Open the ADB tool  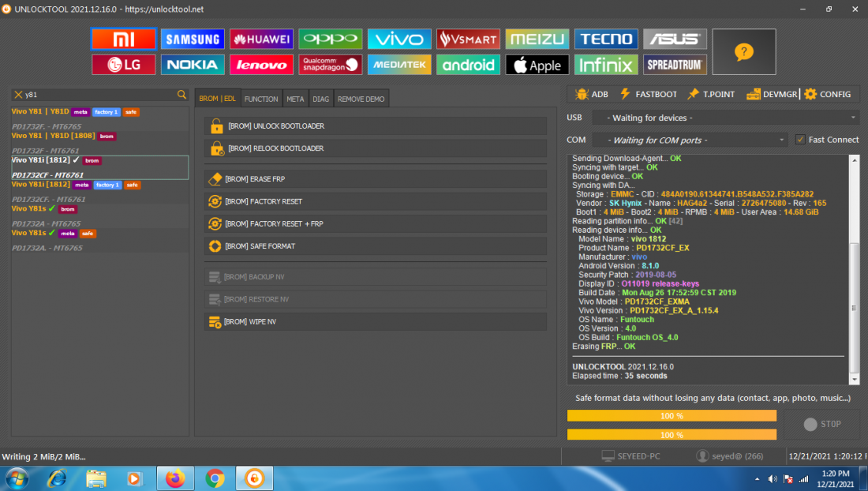(x=591, y=94)
